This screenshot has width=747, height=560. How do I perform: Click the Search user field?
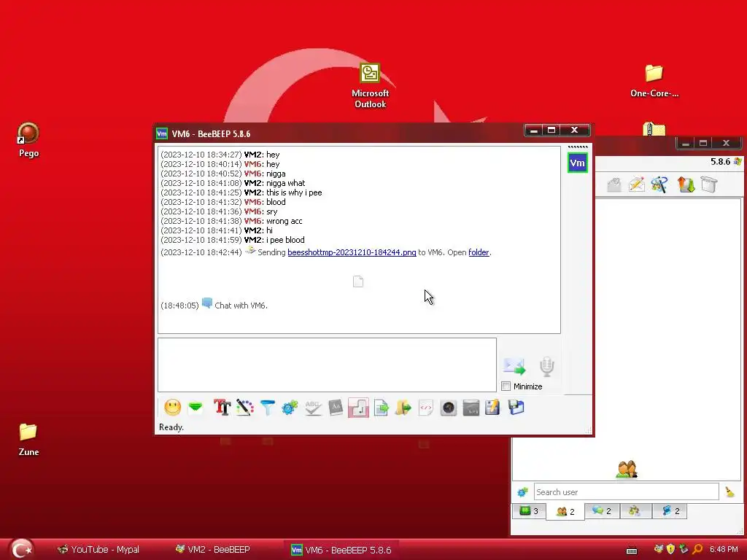coord(626,492)
